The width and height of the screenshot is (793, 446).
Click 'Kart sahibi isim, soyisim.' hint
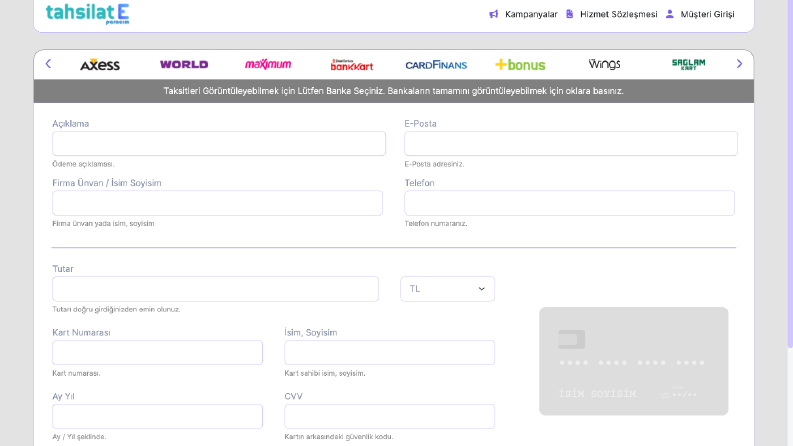325,373
